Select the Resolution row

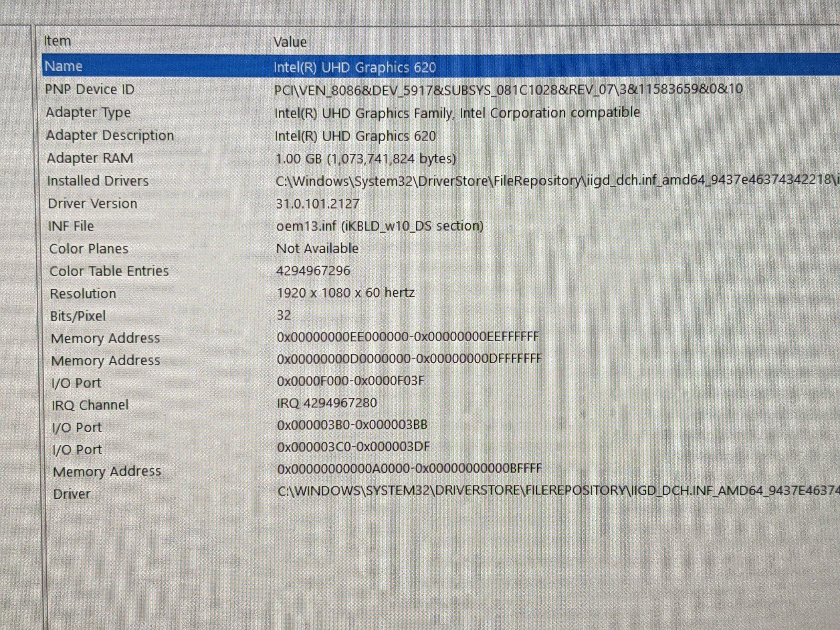(x=83, y=293)
